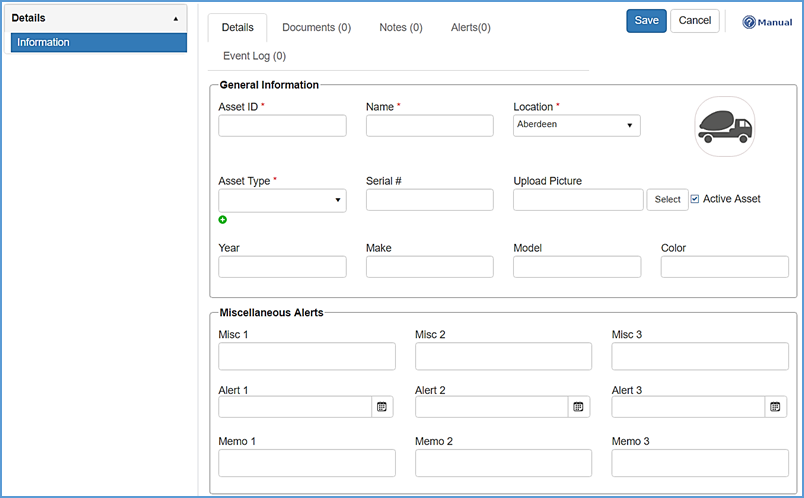Viewport: 804px width, 498px height.
Task: Select Information in the Details sidebar
Action: [98, 42]
